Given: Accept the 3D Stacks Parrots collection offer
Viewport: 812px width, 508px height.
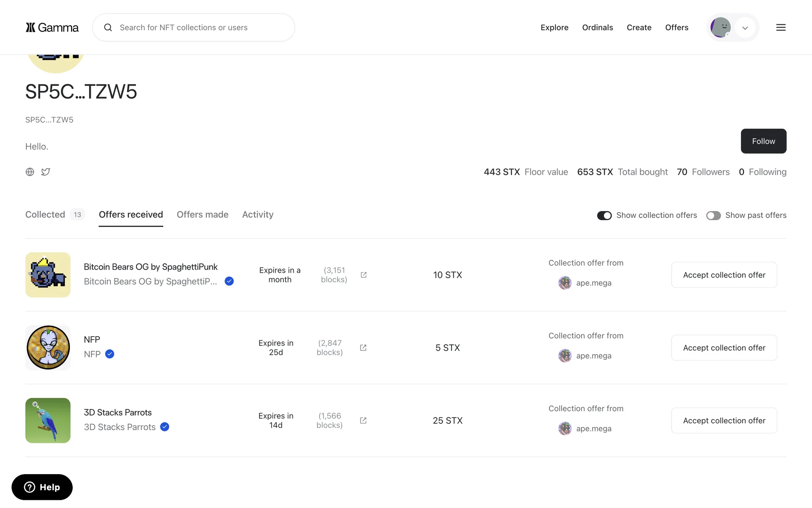Looking at the screenshot, I should tap(724, 420).
